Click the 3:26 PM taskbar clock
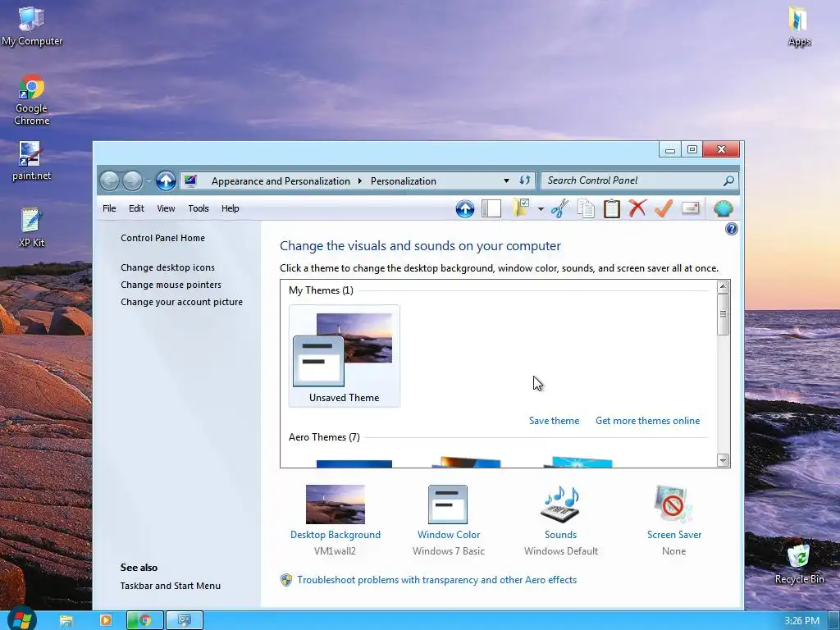This screenshot has width=840, height=630. [802, 621]
